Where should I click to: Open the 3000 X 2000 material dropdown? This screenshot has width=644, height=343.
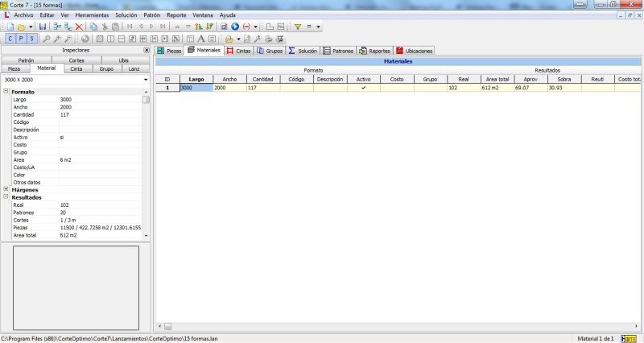click(146, 80)
